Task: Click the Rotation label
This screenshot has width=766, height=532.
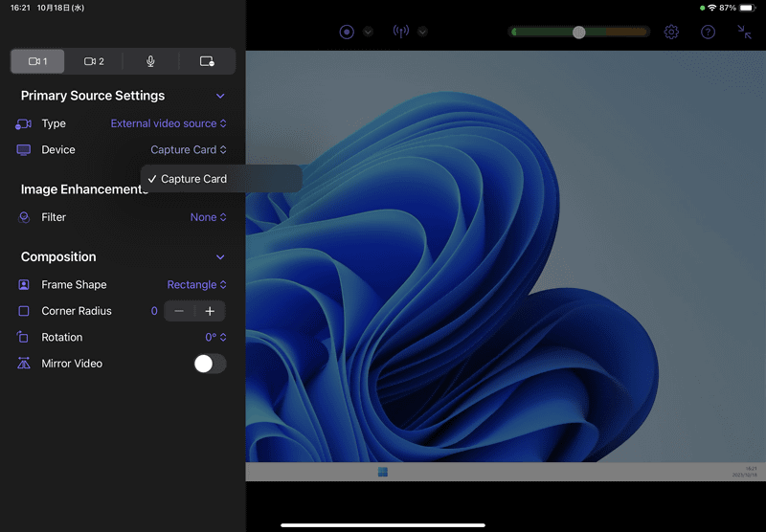Action: [x=62, y=337]
